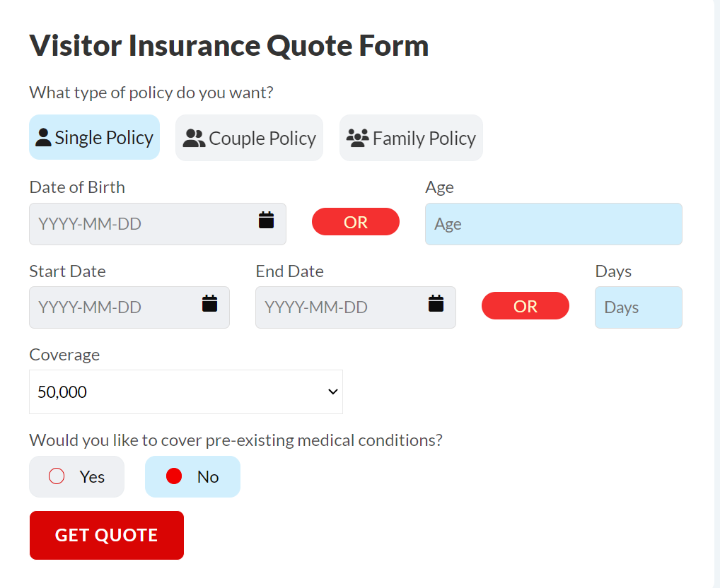Click the OR badge beside Date of Birth

355,222
